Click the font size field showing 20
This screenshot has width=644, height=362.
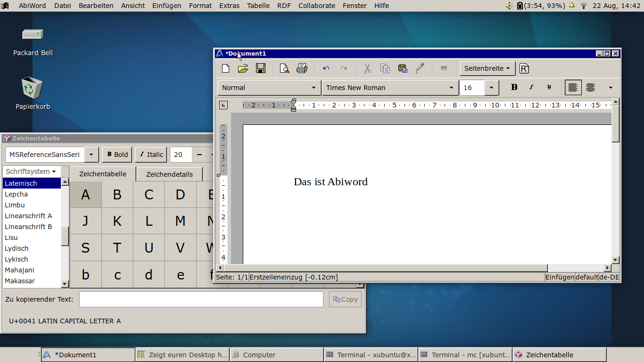[181, 154]
